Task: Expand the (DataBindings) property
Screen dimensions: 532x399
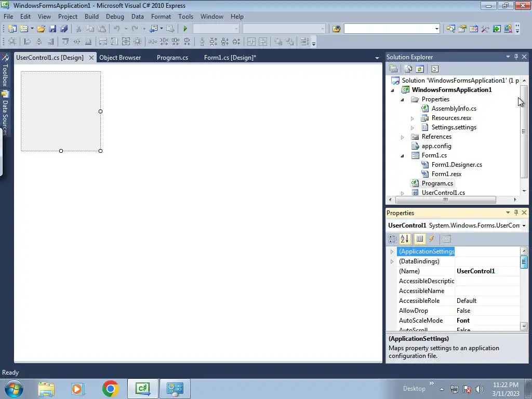Action: pos(392,262)
